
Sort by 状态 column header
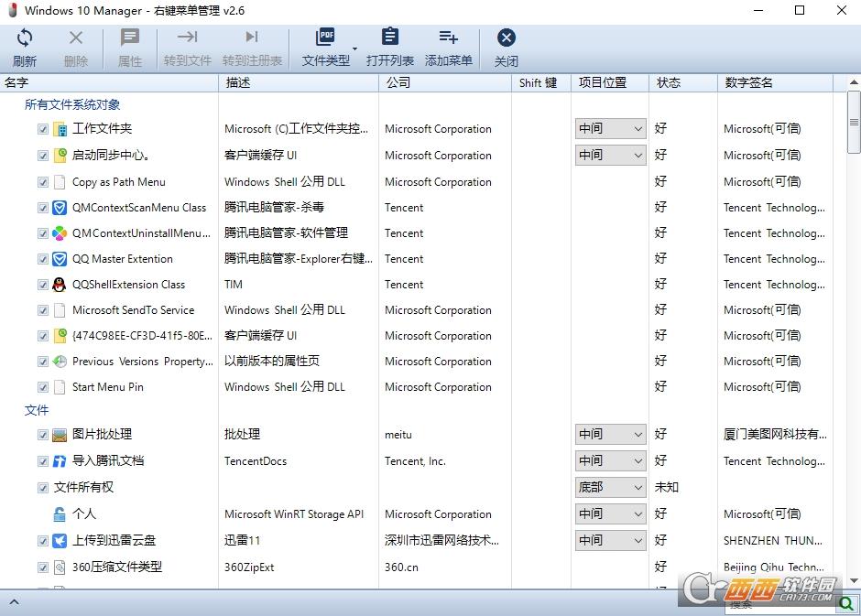(x=683, y=82)
